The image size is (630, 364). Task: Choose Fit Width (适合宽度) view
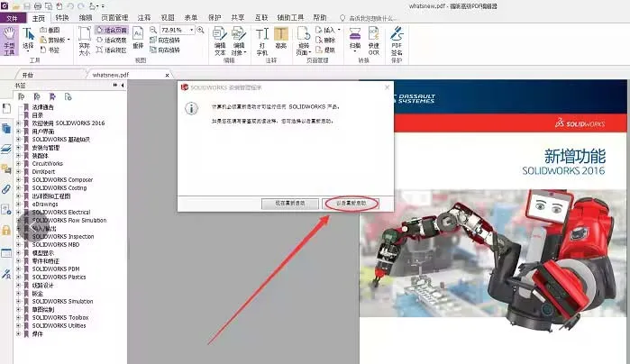112,41
